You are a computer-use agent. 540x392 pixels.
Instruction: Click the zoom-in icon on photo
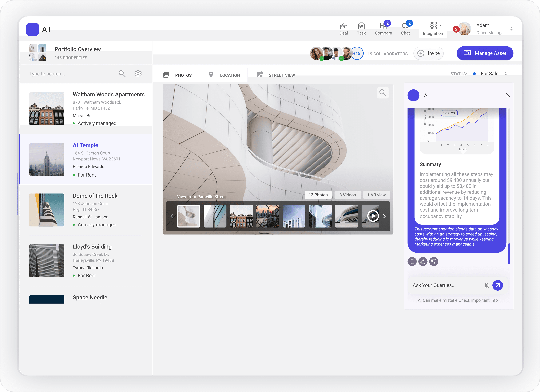(383, 93)
